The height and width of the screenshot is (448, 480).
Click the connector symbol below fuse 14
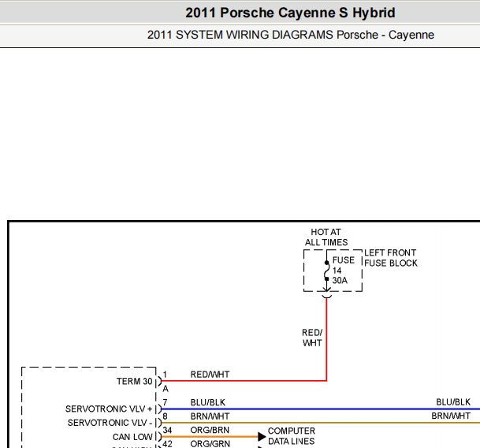tap(326, 297)
